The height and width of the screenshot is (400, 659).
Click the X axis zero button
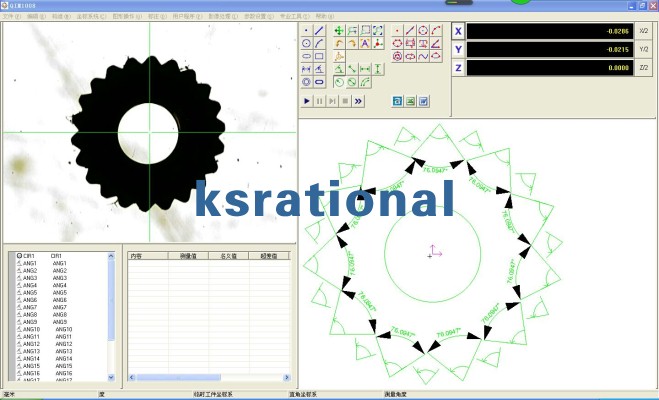click(458, 32)
